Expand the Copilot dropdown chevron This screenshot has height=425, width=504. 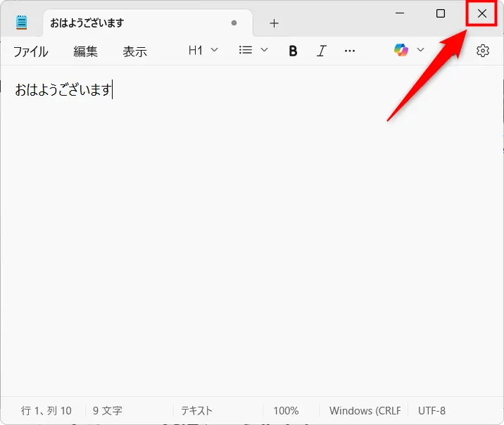[420, 50]
